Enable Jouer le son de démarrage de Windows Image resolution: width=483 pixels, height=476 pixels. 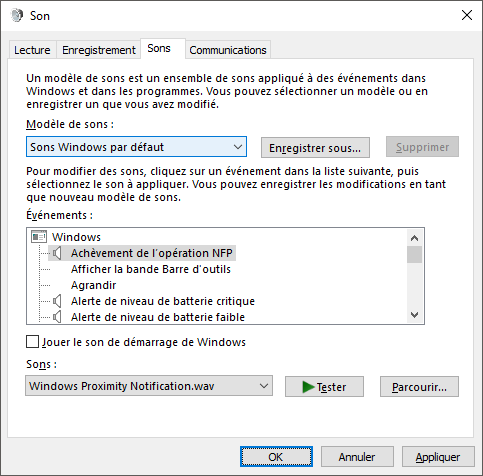pyautogui.click(x=32, y=342)
